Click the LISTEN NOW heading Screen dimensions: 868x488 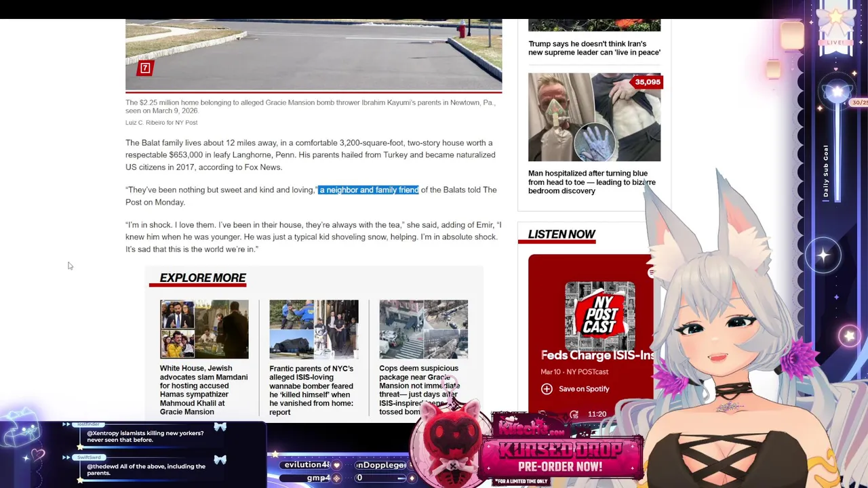(561, 235)
